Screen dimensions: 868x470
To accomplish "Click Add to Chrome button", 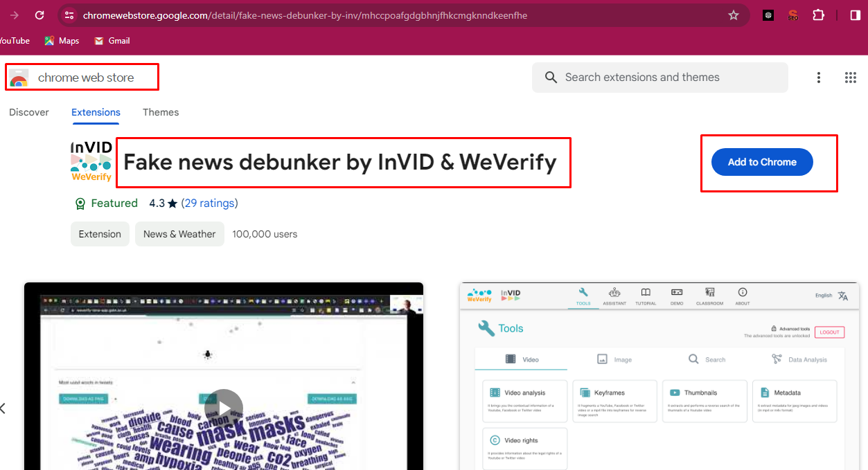I will click(x=762, y=162).
